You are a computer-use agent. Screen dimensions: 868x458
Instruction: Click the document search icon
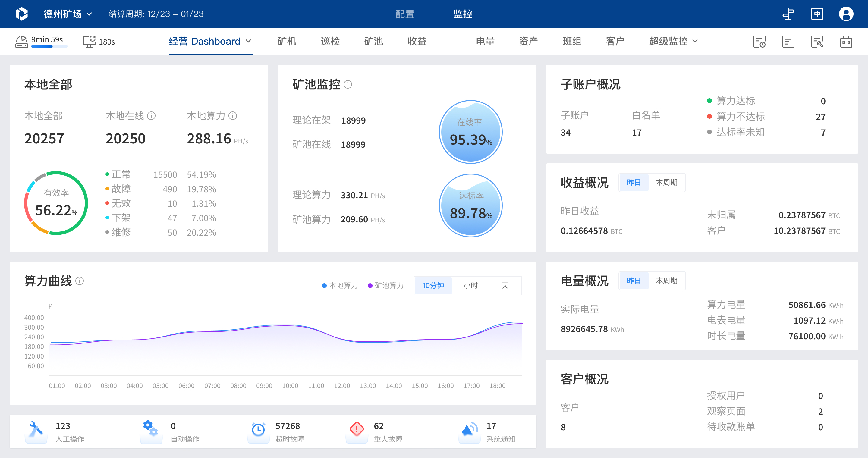tap(817, 42)
